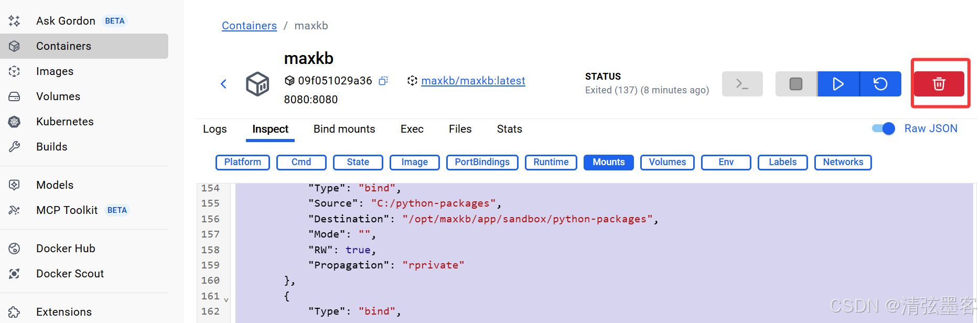Follow the Containers breadcrumb link
Viewport: 980px width, 323px height.
coord(249,26)
